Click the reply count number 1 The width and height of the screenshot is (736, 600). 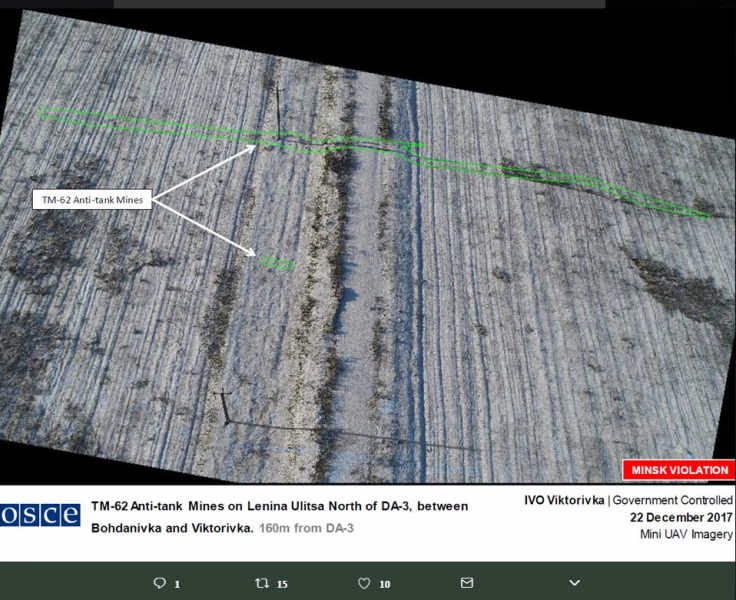coord(177,584)
